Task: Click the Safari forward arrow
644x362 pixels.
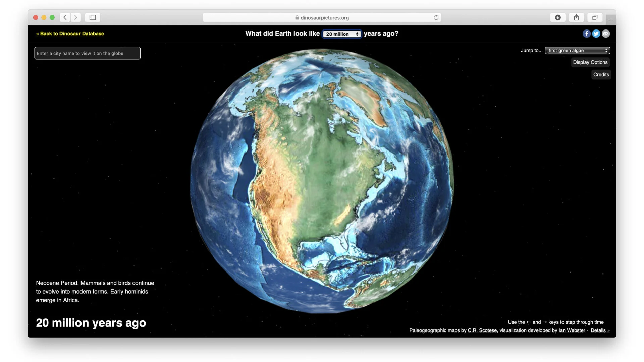Action: coord(76,17)
